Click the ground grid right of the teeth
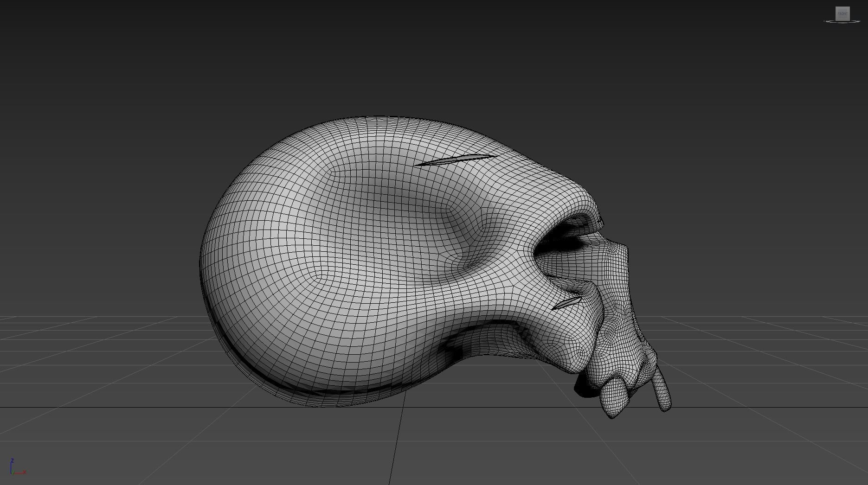 [x=765, y=371]
